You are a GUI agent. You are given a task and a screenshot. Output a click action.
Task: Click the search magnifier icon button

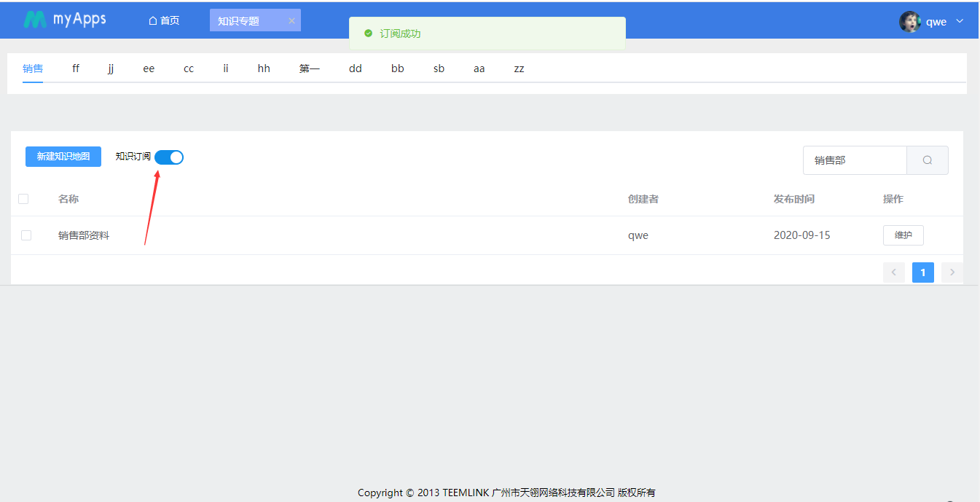click(928, 160)
